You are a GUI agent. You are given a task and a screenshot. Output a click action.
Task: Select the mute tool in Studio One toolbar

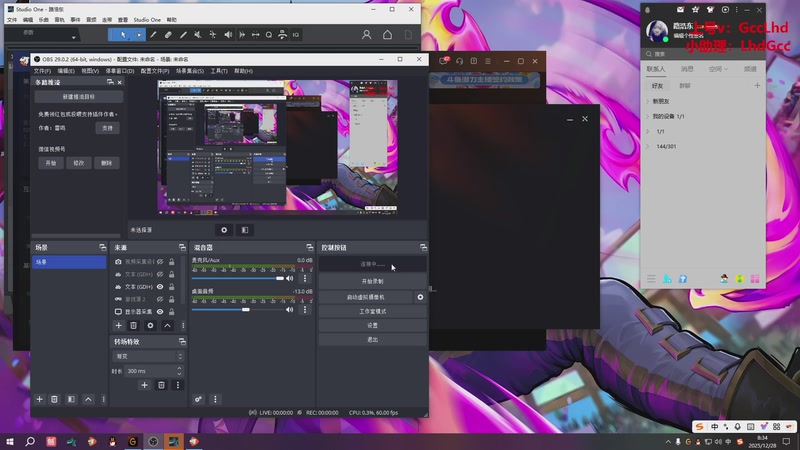(x=198, y=35)
